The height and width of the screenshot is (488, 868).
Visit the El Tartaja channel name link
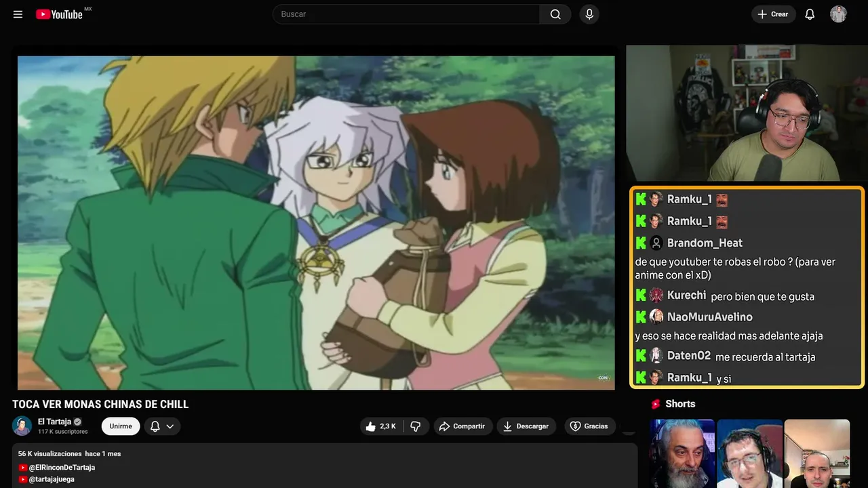coord(54,422)
